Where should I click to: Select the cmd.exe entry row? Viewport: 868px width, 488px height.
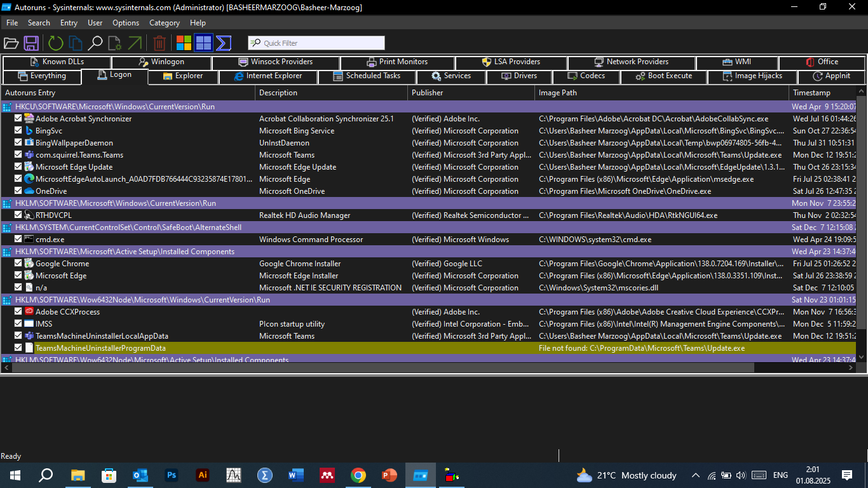(x=429, y=240)
